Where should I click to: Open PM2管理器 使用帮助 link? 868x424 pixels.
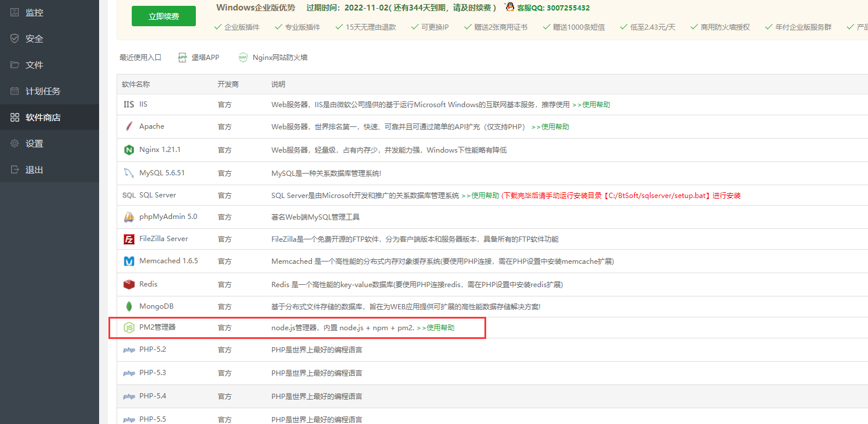pyautogui.click(x=435, y=328)
